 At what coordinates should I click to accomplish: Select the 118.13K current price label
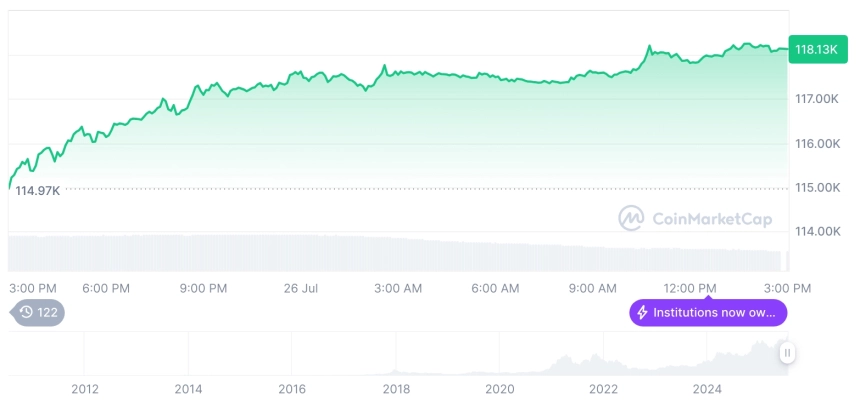817,49
